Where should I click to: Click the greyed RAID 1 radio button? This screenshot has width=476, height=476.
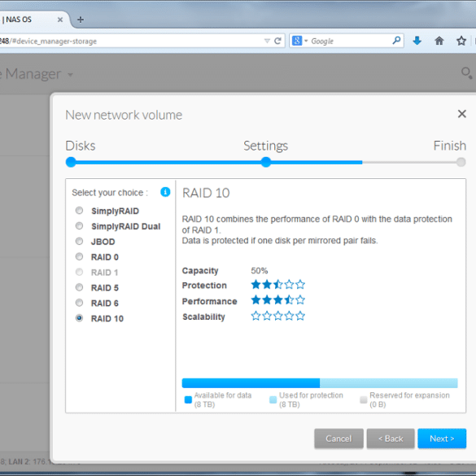point(79,272)
